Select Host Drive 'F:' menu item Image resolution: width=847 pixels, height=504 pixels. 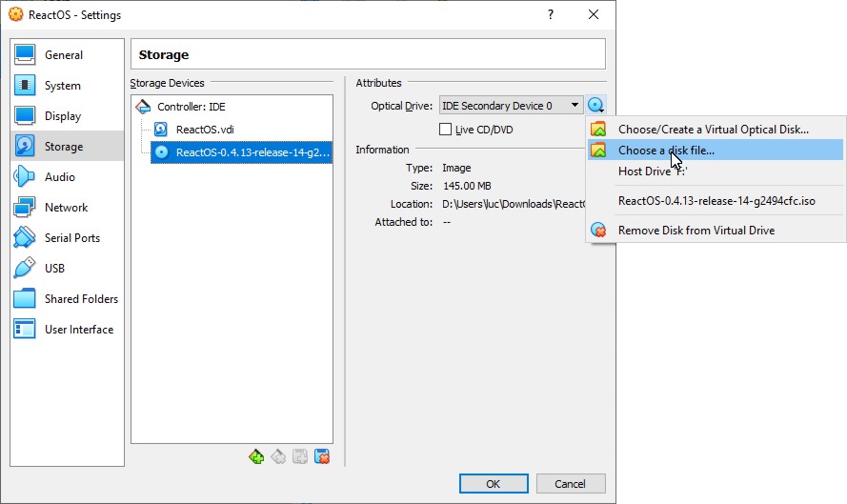(716, 171)
